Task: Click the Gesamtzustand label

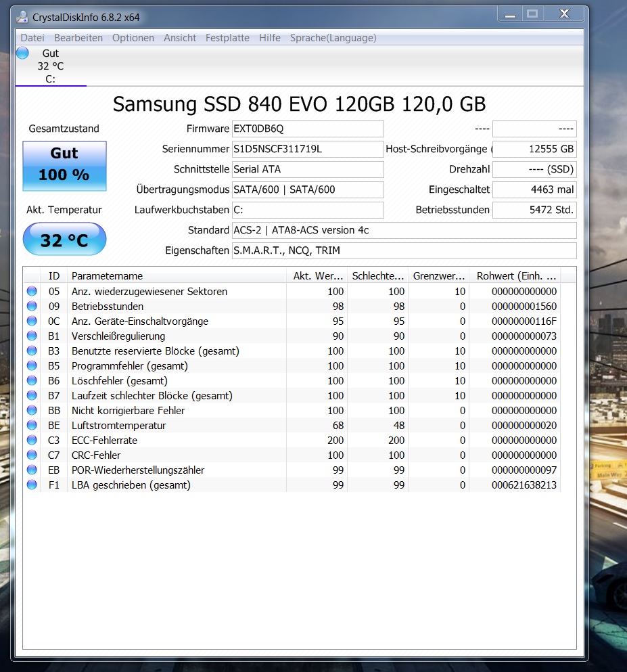Action: pos(64,129)
